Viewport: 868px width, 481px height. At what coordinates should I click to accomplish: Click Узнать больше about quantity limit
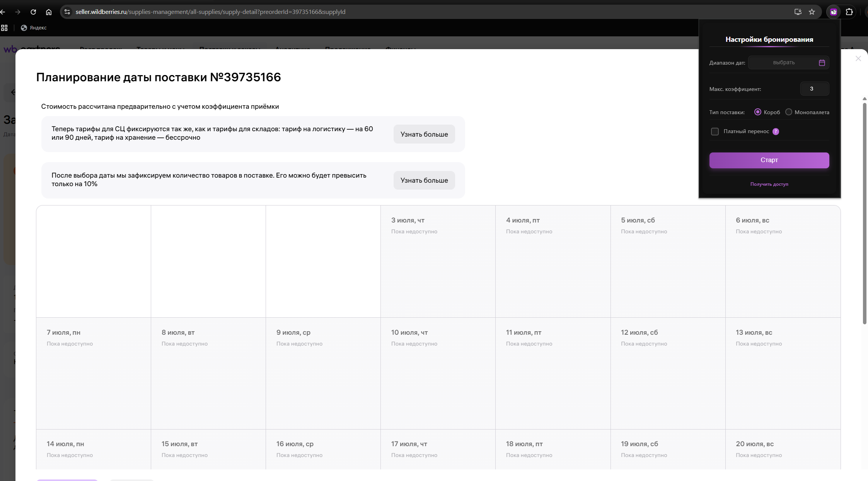pos(424,180)
